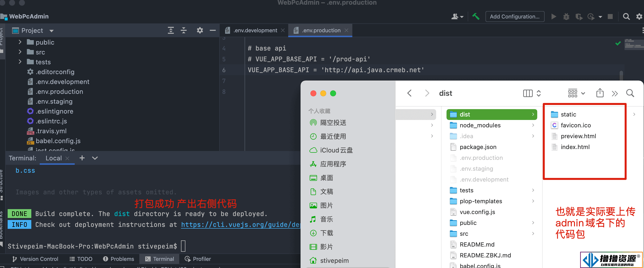
Task: Open IDE settings gear at top right
Action: coord(639,17)
